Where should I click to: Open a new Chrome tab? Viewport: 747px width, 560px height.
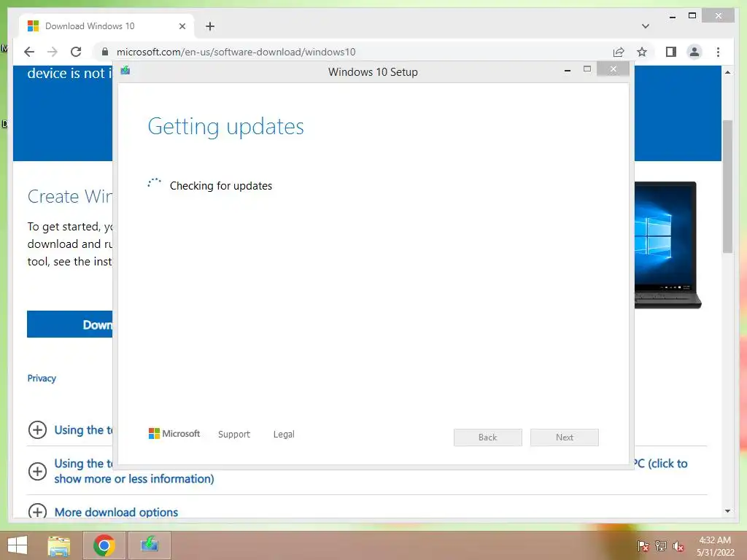coord(210,26)
